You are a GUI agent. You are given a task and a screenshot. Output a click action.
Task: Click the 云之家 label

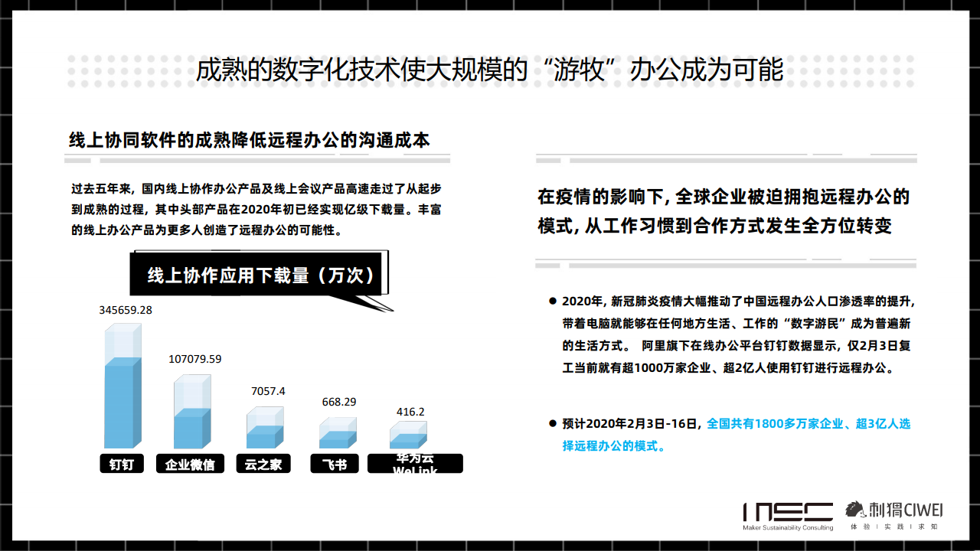pos(263,464)
